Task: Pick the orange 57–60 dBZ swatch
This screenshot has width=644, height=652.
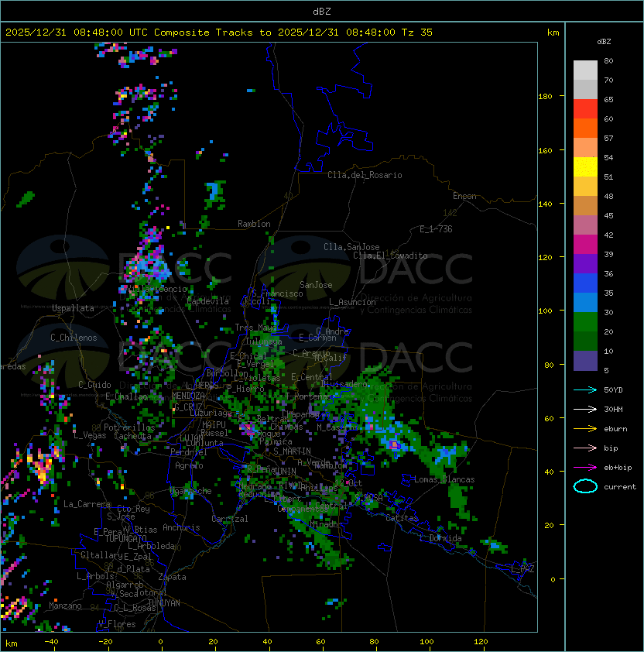Action: 585,129
